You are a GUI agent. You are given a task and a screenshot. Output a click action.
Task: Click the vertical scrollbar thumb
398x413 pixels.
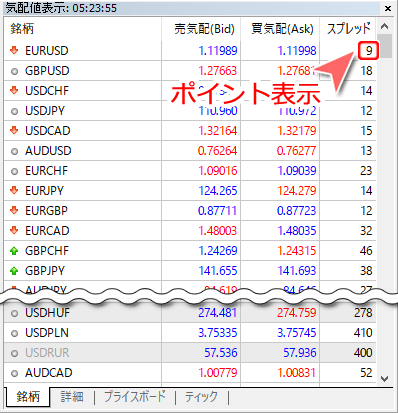(386, 46)
